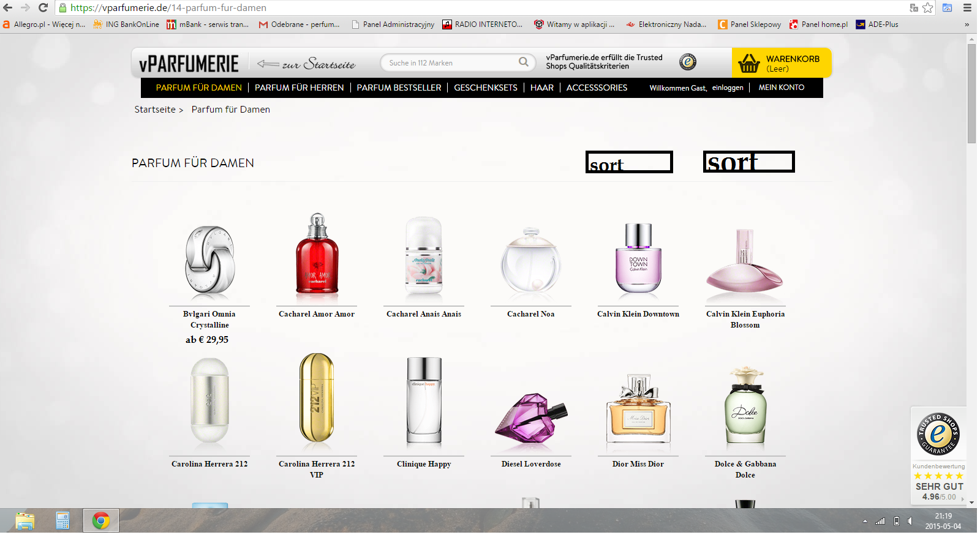980x551 pixels.
Task: Click the Startseite breadcrumb
Action: click(155, 110)
